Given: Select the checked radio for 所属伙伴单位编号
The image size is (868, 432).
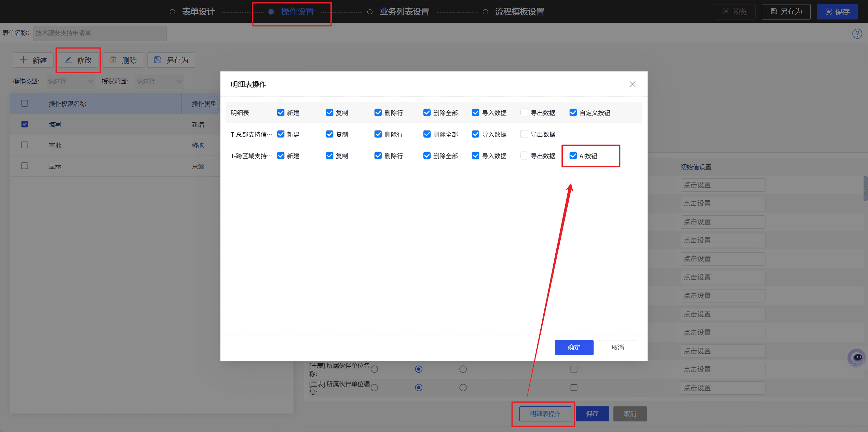Looking at the screenshot, I should click(x=419, y=388).
